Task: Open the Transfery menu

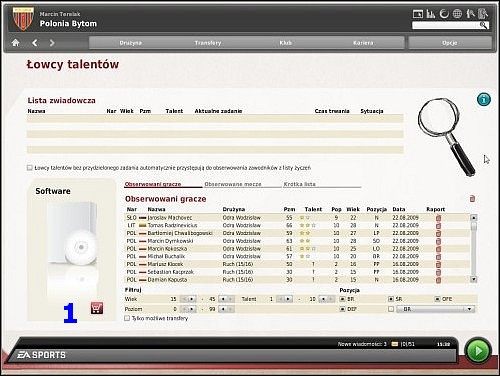Action: click(x=208, y=43)
